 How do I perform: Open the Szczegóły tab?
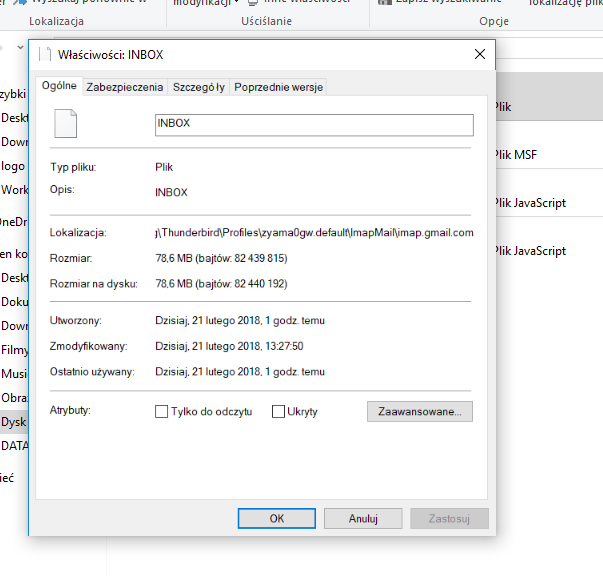point(198,87)
